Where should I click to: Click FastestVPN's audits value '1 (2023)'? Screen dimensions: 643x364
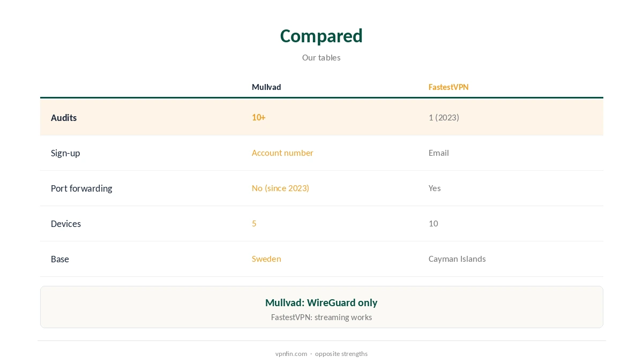444,117
